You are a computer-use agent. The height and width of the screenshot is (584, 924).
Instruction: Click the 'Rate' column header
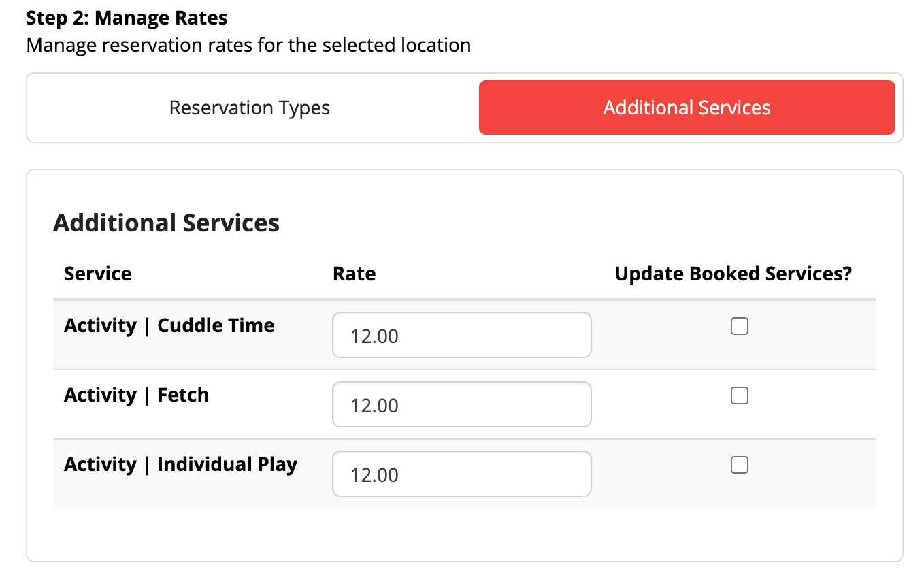tap(354, 274)
